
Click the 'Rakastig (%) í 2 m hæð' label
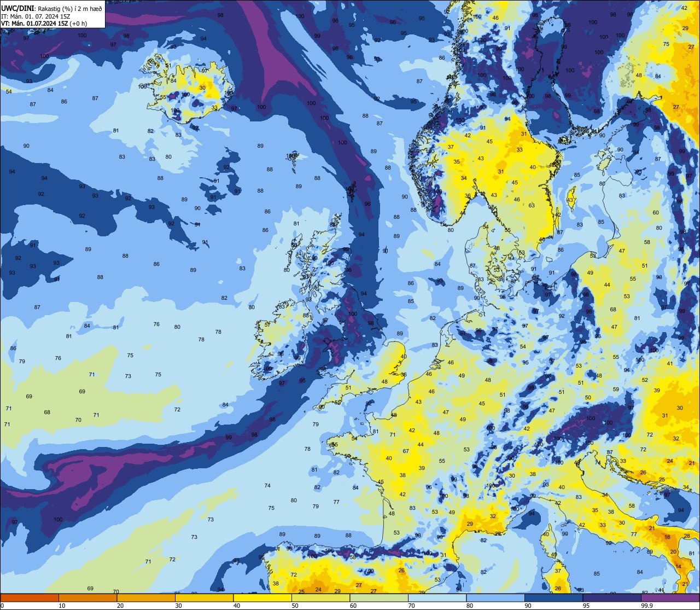[70, 8]
